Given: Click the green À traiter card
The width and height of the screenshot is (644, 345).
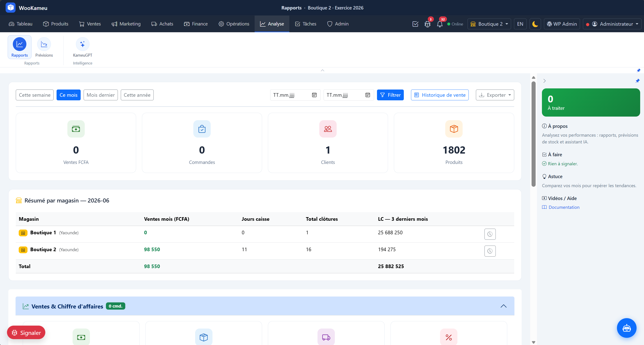Looking at the screenshot, I should pyautogui.click(x=591, y=102).
